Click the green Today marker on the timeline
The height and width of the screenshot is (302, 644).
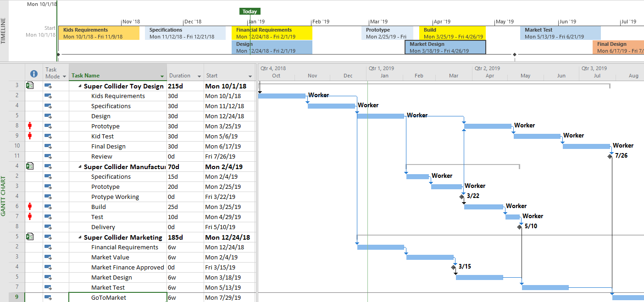point(250,11)
